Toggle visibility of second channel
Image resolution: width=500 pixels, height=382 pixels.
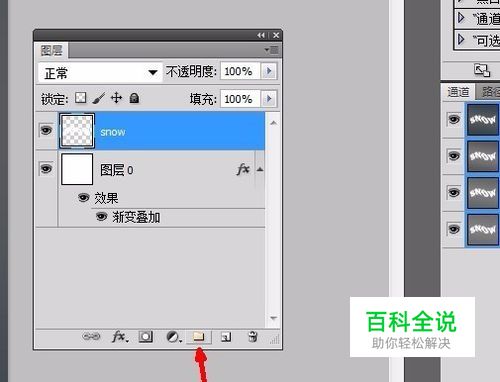[x=454, y=156]
